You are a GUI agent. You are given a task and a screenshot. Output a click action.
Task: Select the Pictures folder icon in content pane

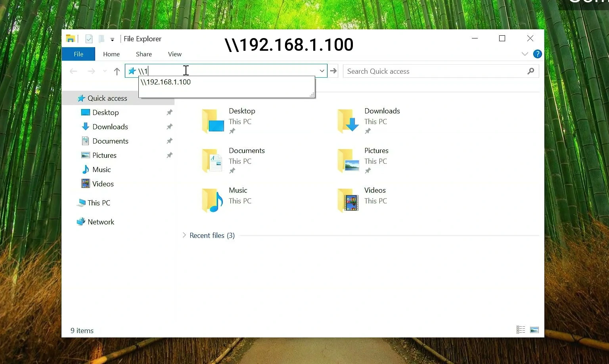click(349, 161)
